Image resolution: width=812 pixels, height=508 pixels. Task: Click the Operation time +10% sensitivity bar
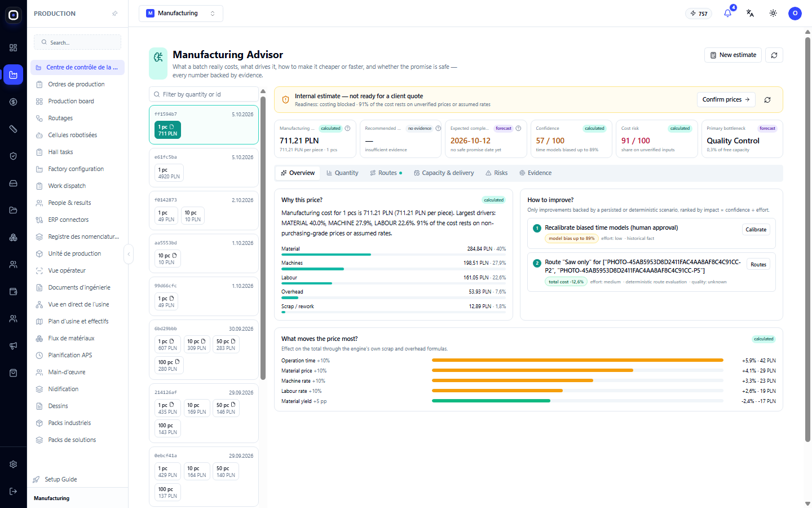click(577, 360)
